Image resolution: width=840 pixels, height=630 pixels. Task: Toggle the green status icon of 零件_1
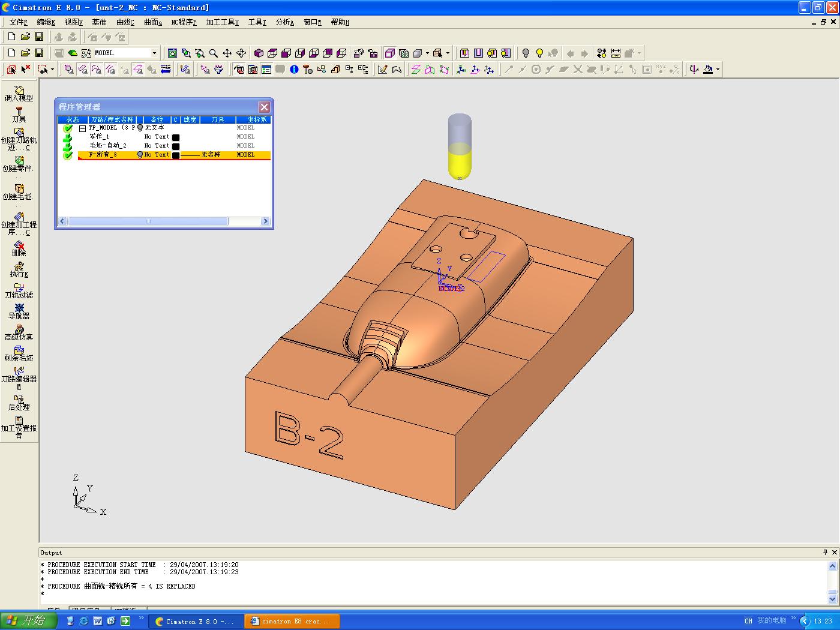point(68,137)
